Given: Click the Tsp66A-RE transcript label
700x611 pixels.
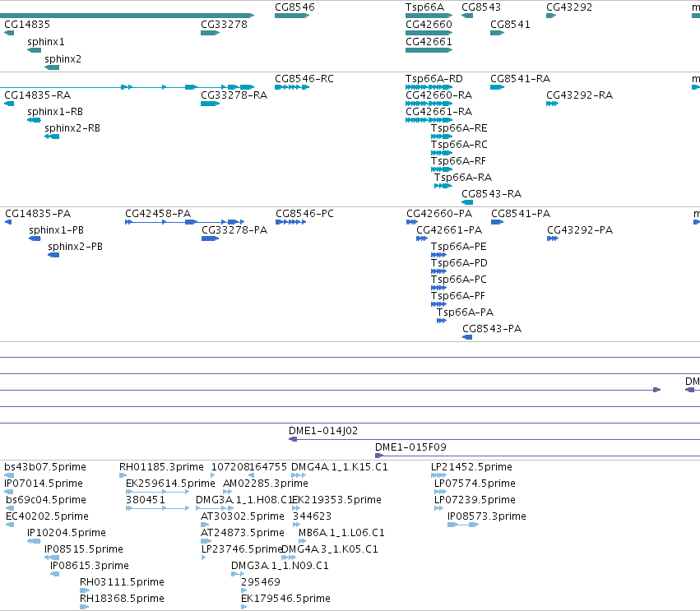Looking at the screenshot, I should pos(459,128).
